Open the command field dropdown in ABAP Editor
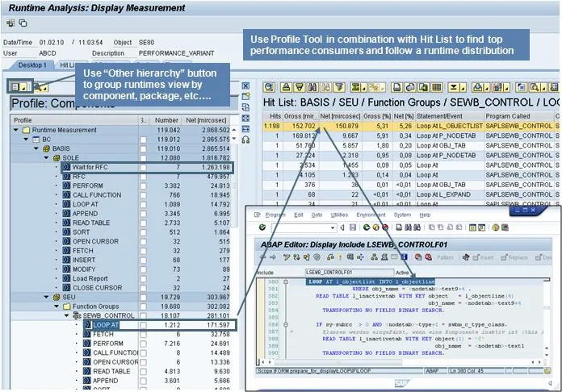This screenshot has height=392, width=562. pos(333,227)
